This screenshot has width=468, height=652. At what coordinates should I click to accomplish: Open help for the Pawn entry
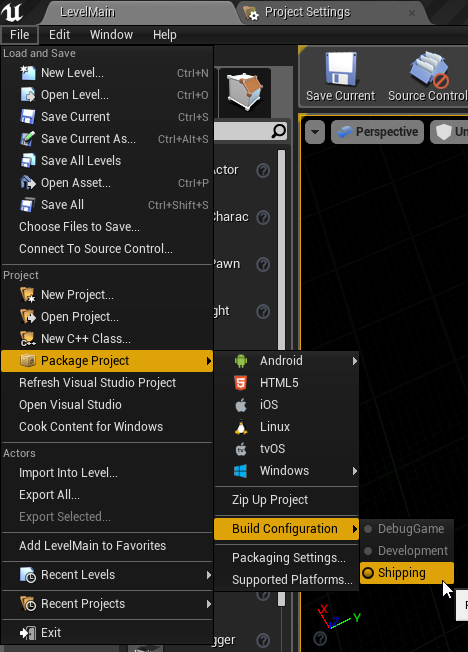tap(263, 264)
